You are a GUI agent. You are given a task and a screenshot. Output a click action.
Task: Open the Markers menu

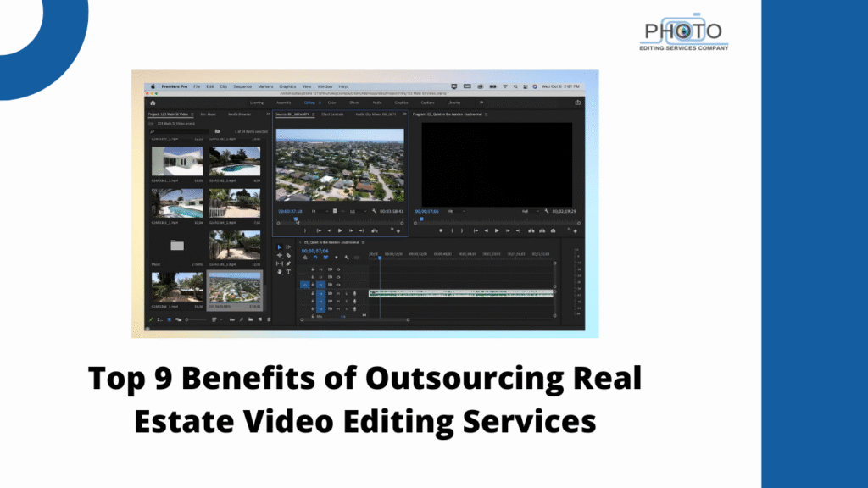pos(265,87)
